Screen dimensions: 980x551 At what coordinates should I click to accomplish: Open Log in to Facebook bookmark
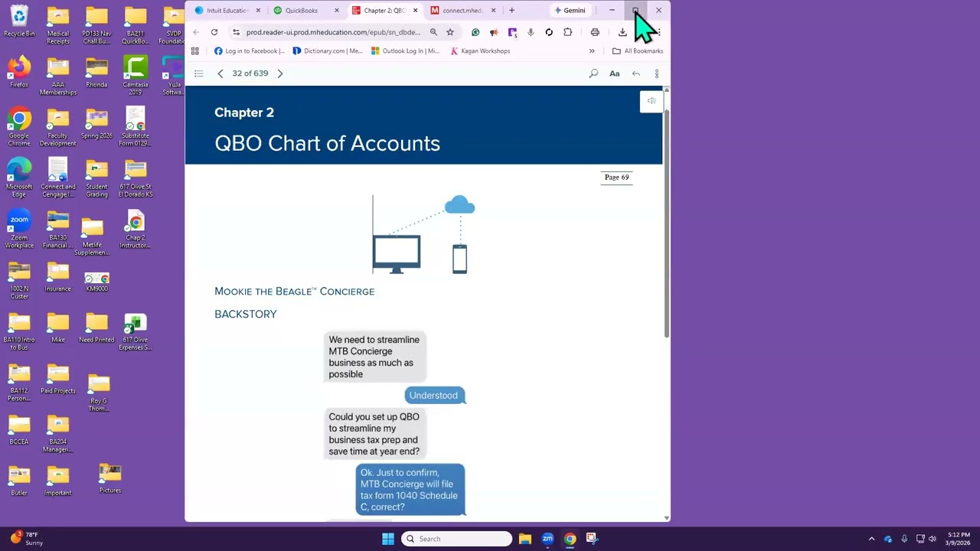250,51
